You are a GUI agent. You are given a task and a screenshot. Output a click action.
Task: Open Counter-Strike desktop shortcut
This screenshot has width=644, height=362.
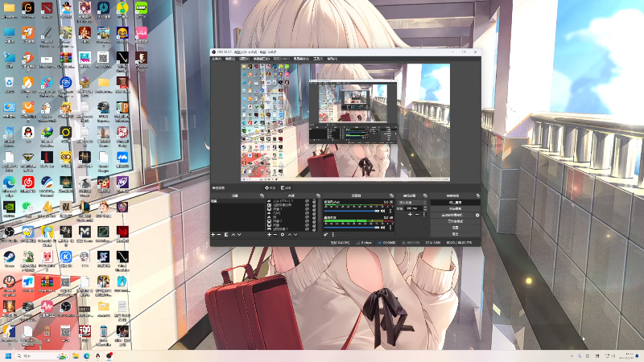tap(9, 335)
